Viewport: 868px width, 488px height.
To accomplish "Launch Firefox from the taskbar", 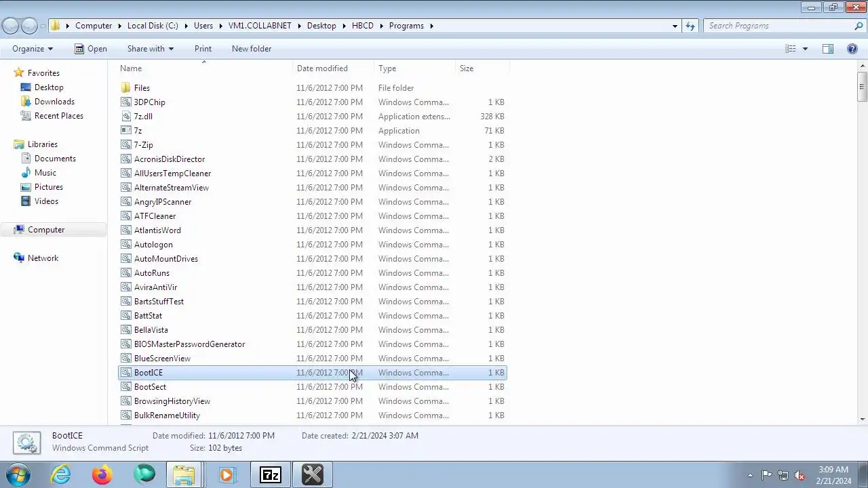I will pos(102,474).
